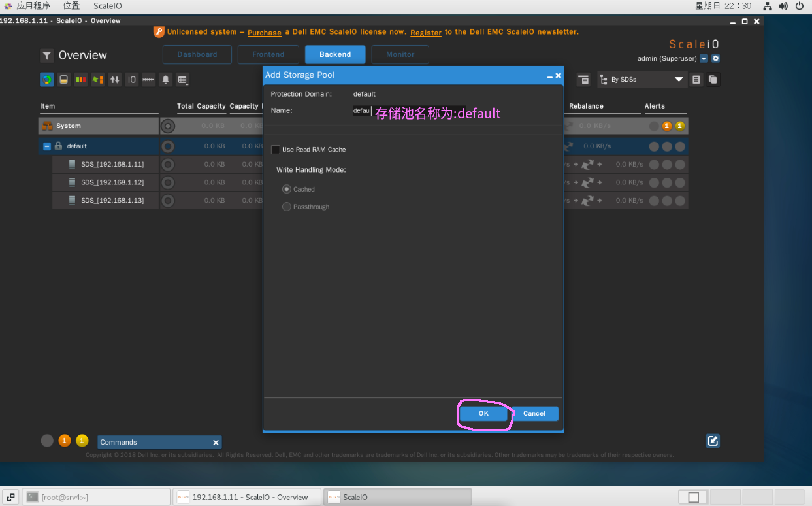Click the copy pages icon in toolbar
The width and height of the screenshot is (812, 506).
(713, 79)
